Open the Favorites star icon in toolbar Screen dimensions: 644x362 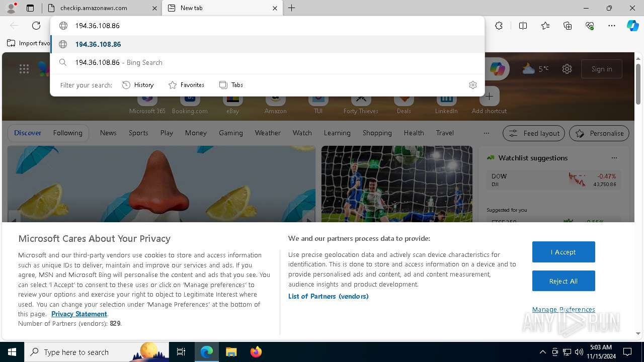545,26
